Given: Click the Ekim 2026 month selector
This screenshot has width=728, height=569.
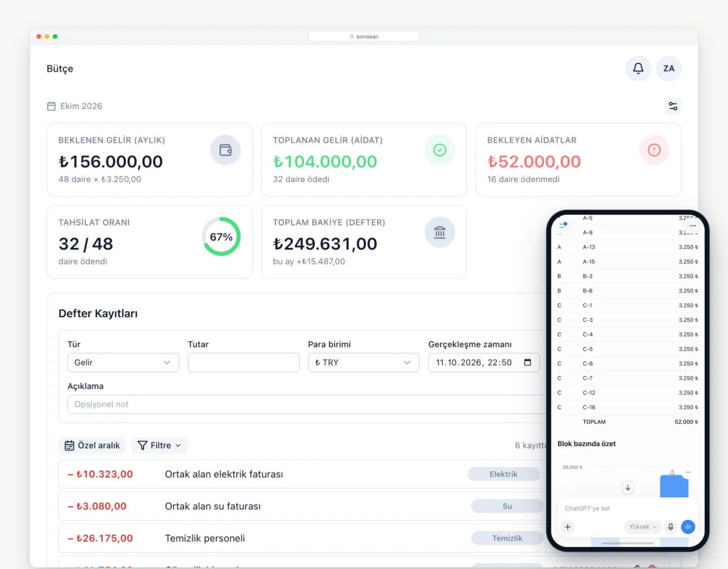Looking at the screenshot, I should pos(75,106).
